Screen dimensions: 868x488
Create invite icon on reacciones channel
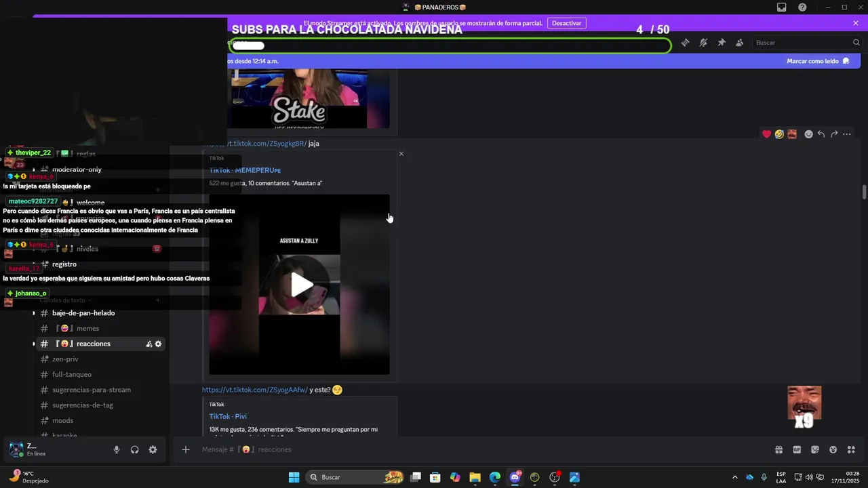tap(149, 344)
